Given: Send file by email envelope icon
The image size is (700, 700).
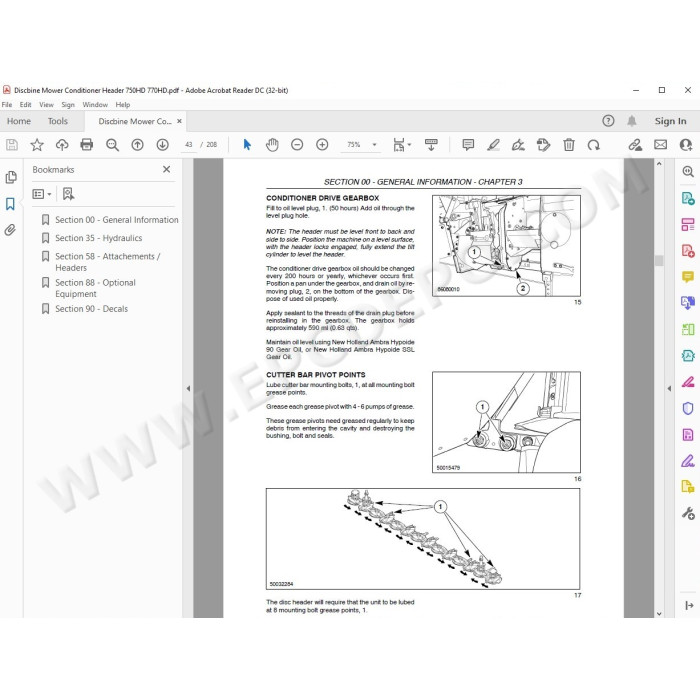Looking at the screenshot, I should [x=660, y=145].
